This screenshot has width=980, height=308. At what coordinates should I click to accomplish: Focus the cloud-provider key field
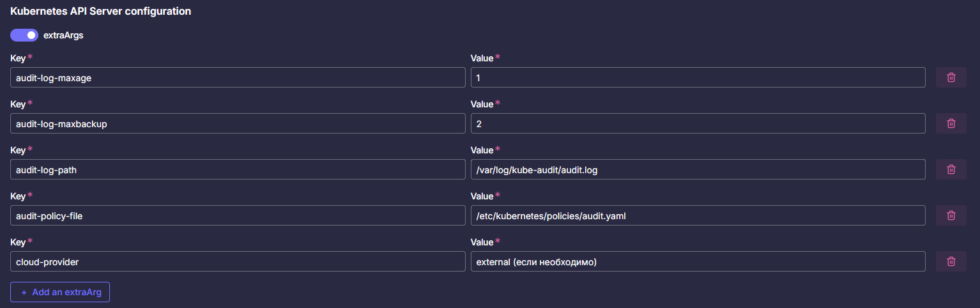point(238,261)
